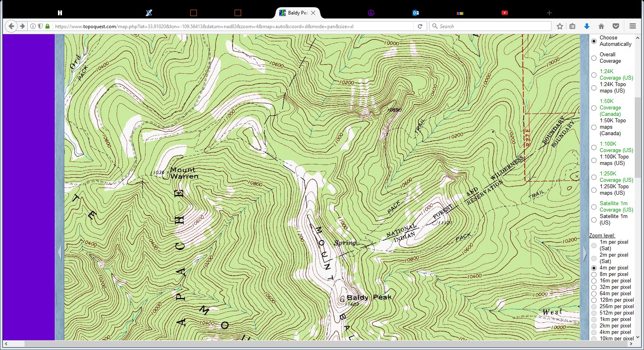Image resolution: width=644 pixels, height=350 pixels.
Task: Go to the browser Home page icon
Action: pos(601,26)
